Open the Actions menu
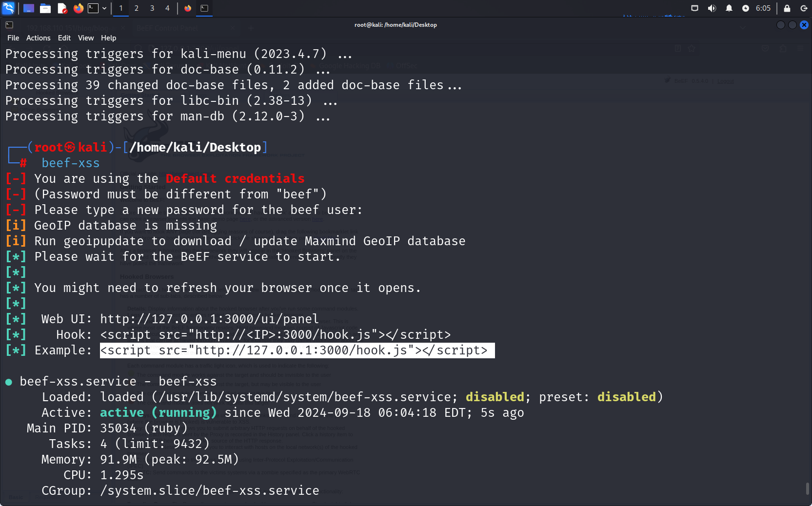This screenshot has width=812, height=506. pos(38,38)
